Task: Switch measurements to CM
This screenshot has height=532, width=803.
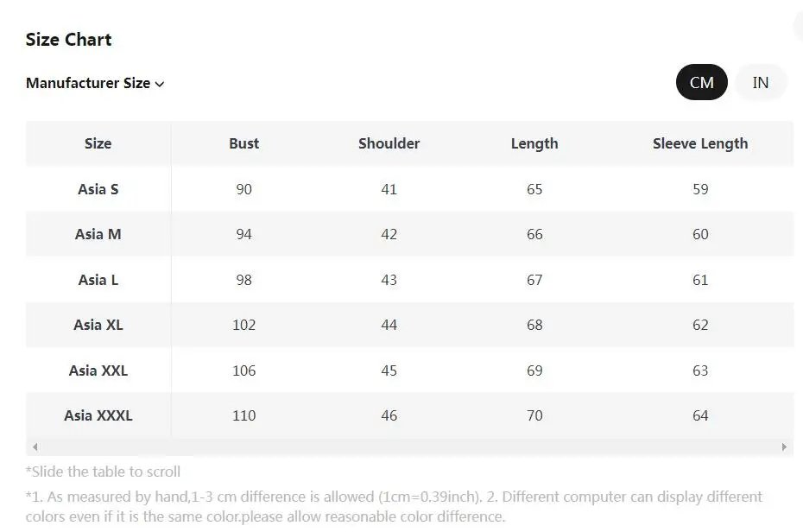Action: (701, 83)
